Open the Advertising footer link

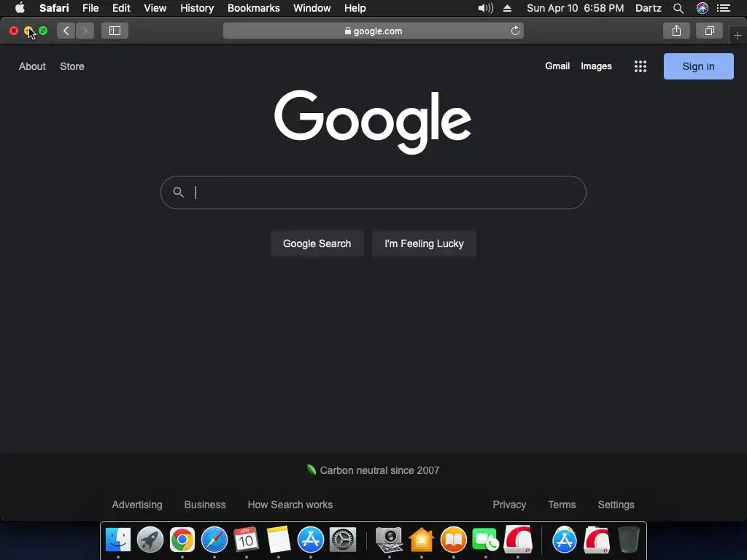point(136,505)
